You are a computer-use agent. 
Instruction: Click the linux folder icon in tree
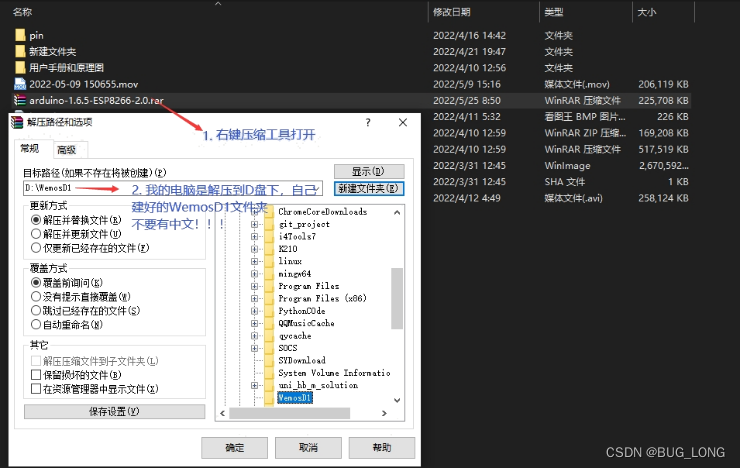pos(269,261)
